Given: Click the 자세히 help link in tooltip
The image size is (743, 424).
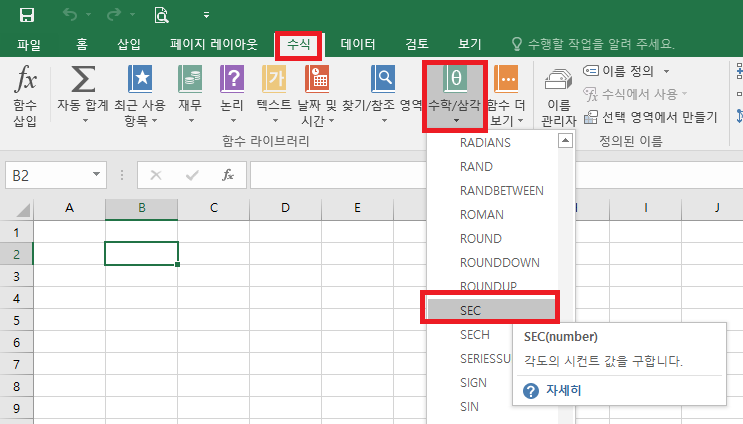Looking at the screenshot, I should pyautogui.click(x=565, y=390).
